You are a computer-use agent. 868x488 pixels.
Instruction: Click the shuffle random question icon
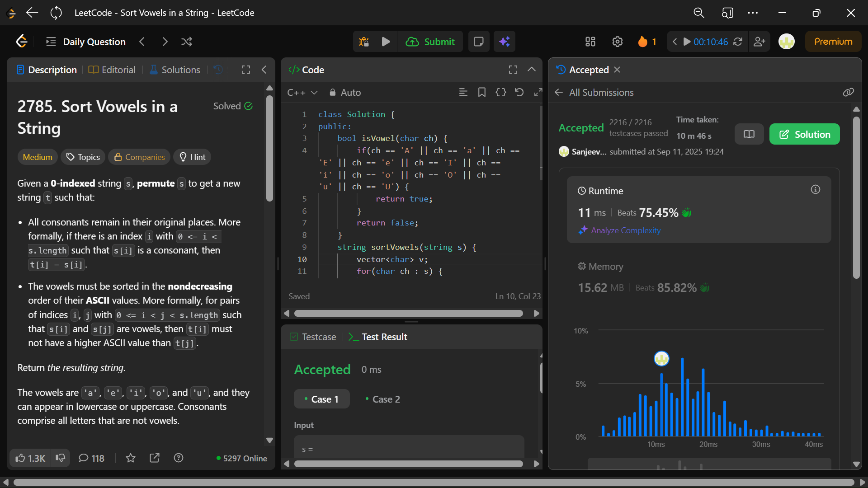(187, 42)
